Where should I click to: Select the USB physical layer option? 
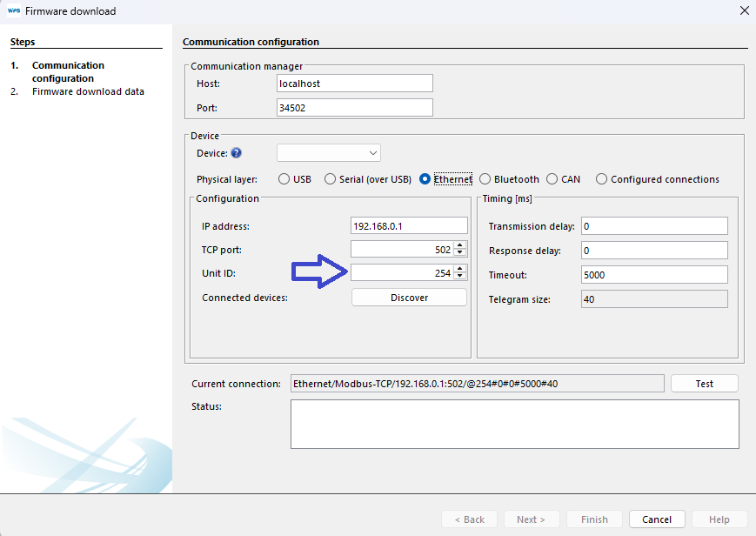coord(284,179)
